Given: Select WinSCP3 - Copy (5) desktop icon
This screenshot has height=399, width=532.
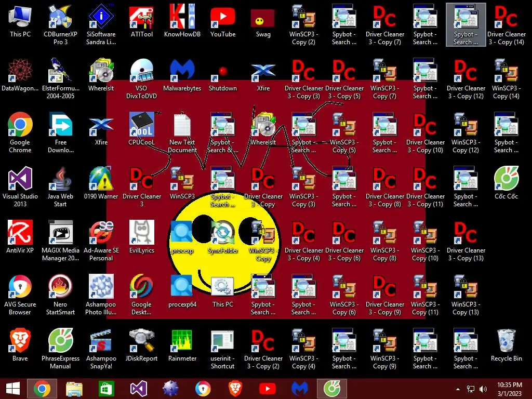Looking at the screenshot, I should [344, 132].
